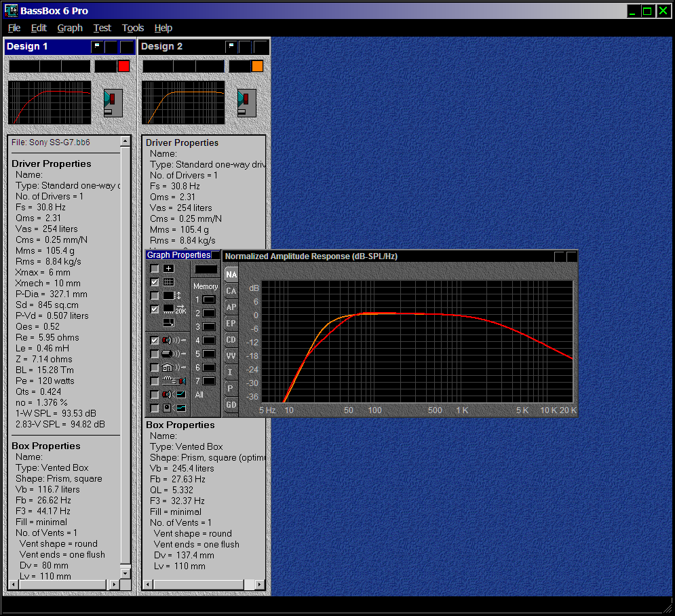Enable the house acoustic response checkbox
Screen dimensions: 675x616
coord(155,368)
